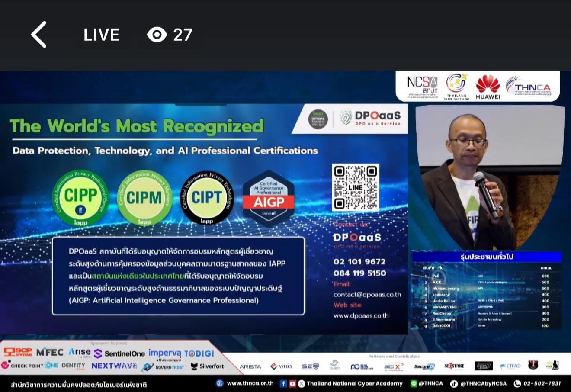Viewport: 571px width, 392px height.
Task: Click the TODIGI sponsor logo
Action: pos(199,353)
